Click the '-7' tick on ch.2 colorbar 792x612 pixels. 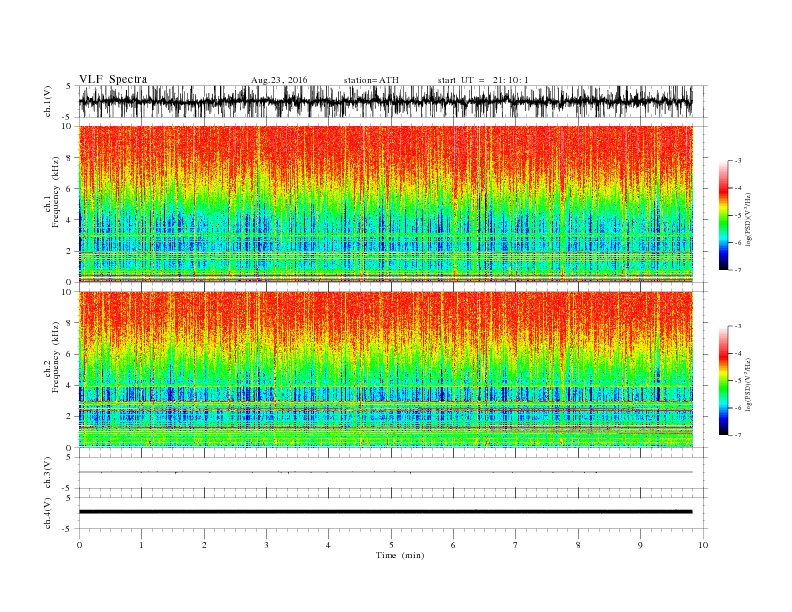[x=737, y=435]
